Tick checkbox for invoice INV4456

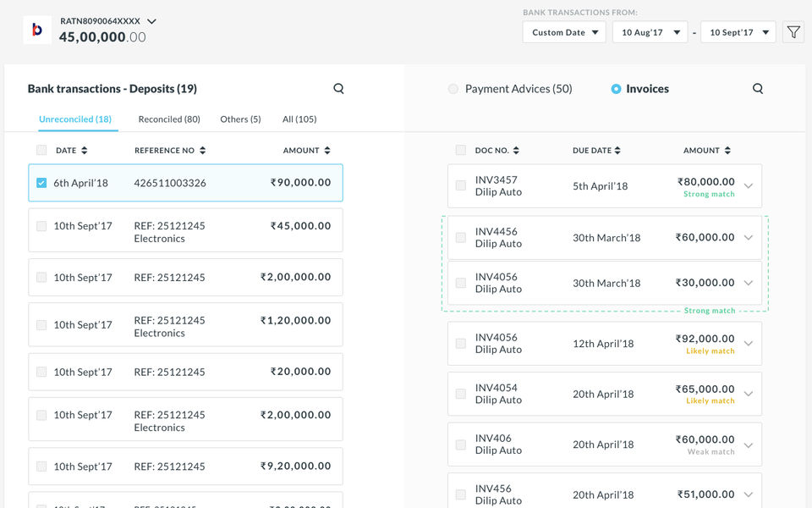460,237
